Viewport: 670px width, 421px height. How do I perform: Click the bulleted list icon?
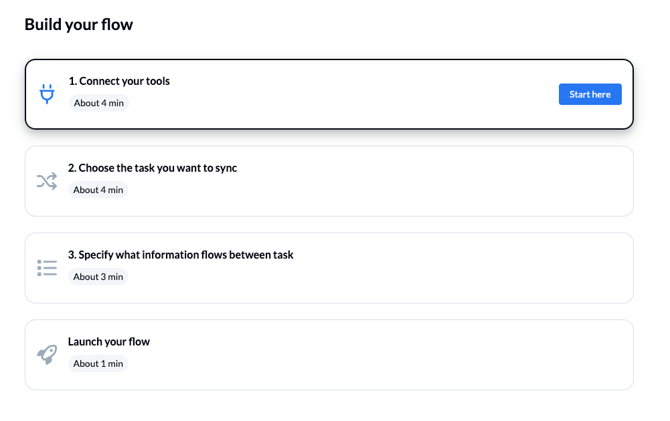click(47, 268)
